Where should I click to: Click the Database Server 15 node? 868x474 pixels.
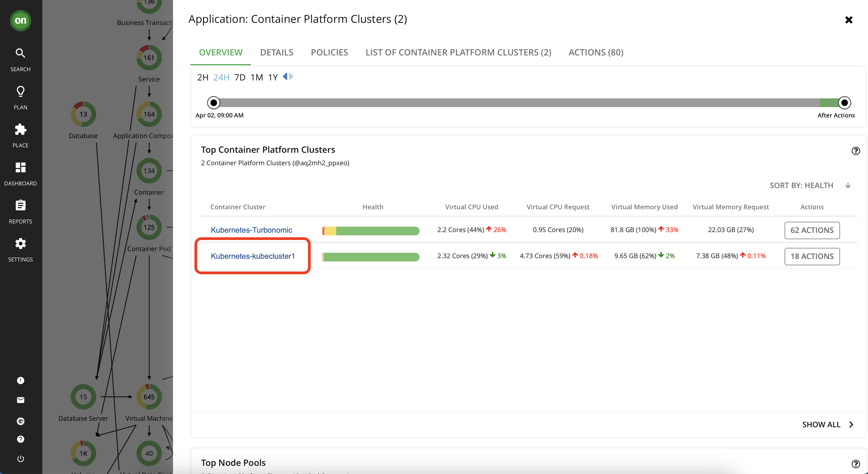(x=83, y=397)
